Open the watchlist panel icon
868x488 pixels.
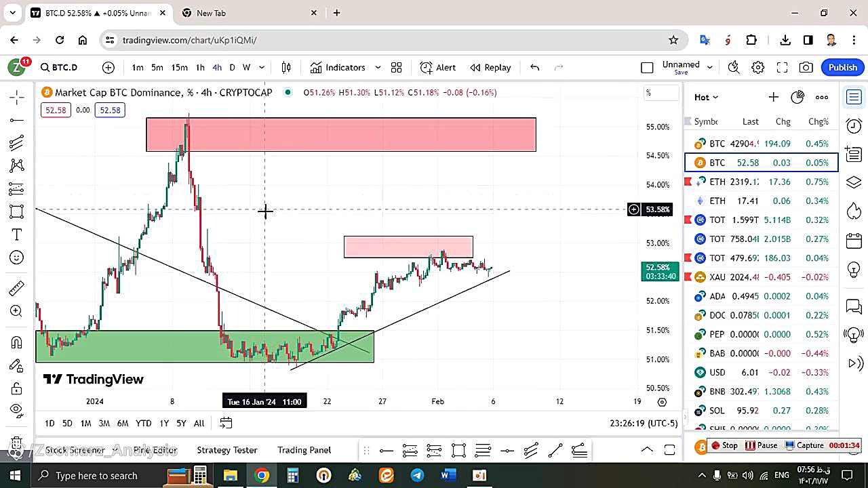(854, 98)
